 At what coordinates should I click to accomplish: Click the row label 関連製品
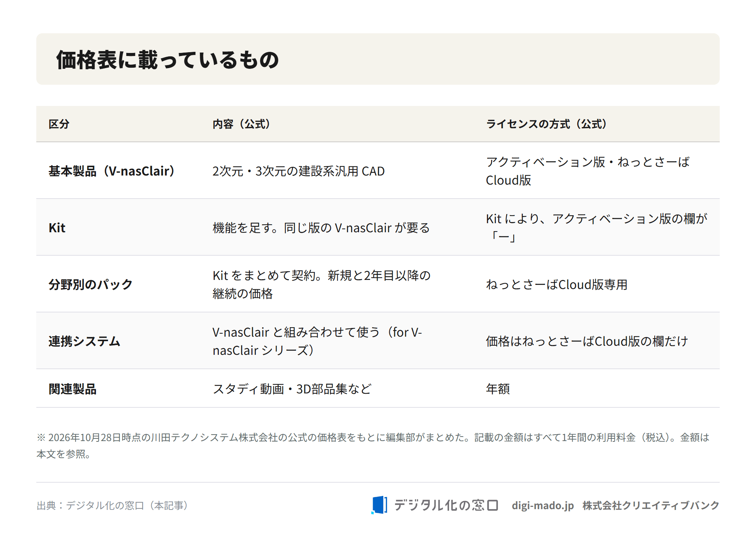pyautogui.click(x=73, y=389)
